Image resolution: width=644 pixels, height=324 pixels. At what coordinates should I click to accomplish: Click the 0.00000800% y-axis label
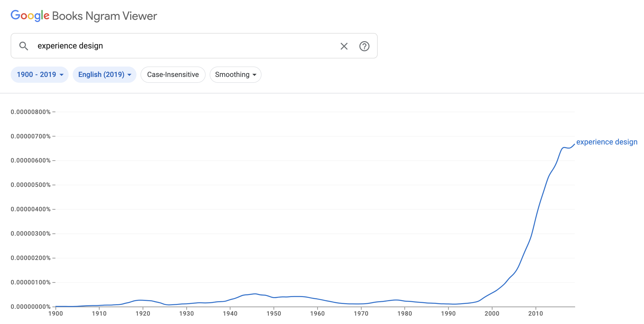tap(30, 112)
